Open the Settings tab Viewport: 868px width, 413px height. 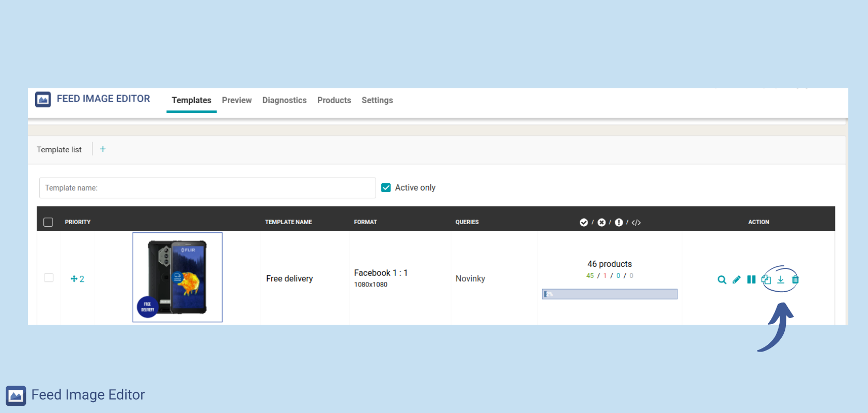[377, 100]
